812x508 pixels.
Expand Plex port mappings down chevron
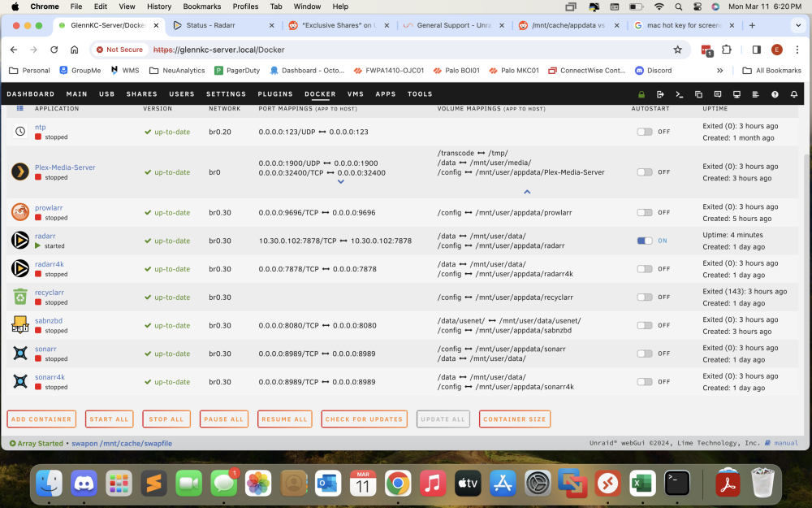click(341, 182)
